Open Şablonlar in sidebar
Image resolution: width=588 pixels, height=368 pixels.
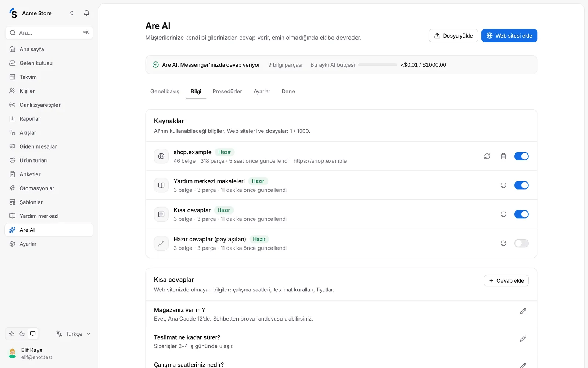coord(49,202)
